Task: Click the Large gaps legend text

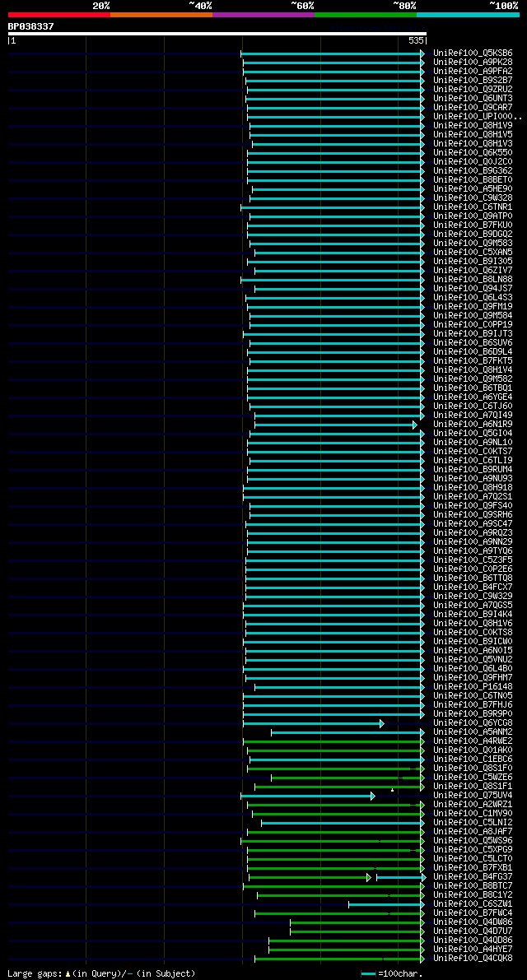Action: coord(35,973)
